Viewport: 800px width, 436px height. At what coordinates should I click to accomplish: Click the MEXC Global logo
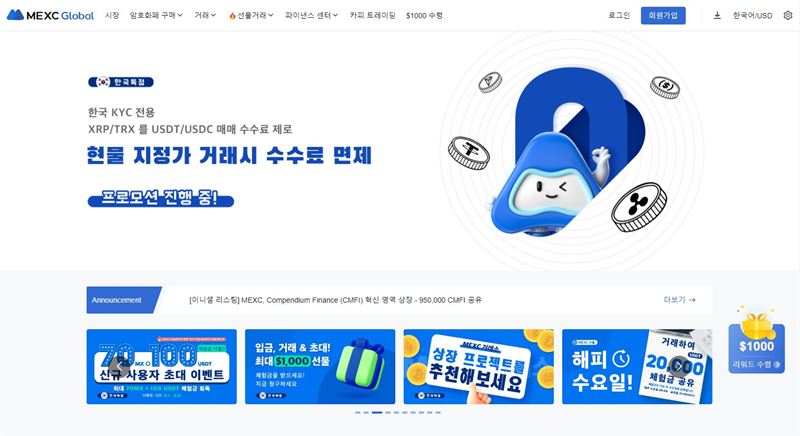tap(50, 15)
